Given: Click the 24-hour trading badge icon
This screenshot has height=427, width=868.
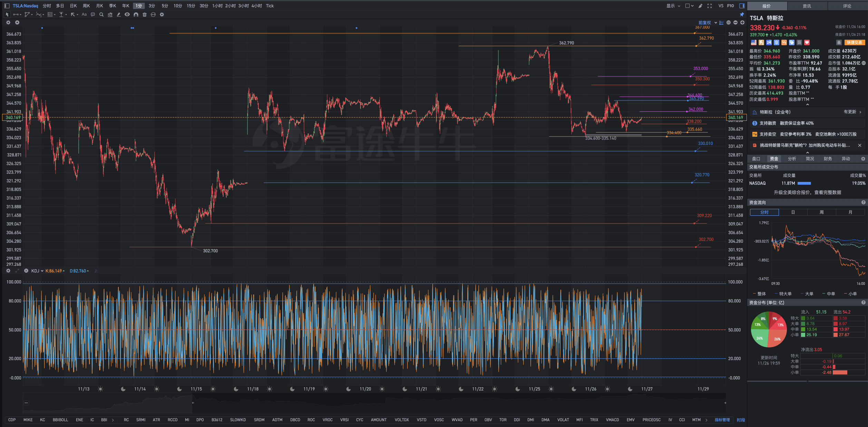Looking at the screenshot, I should tap(769, 42).
